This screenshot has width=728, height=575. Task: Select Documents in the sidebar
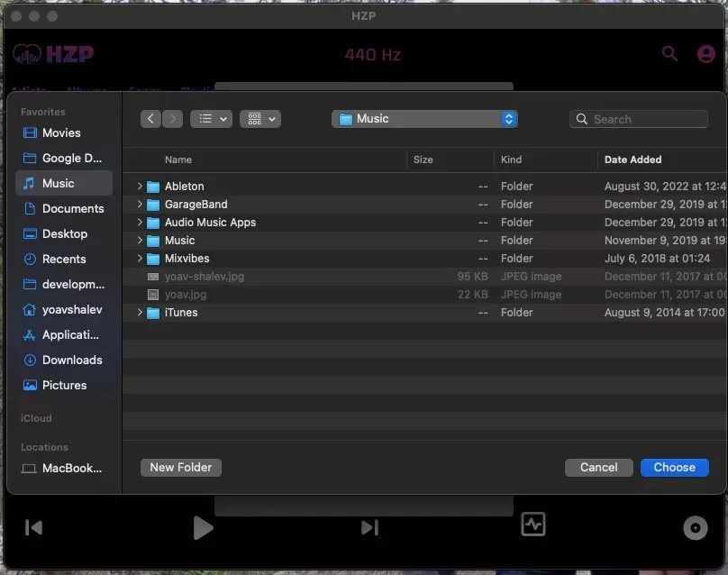point(64,208)
